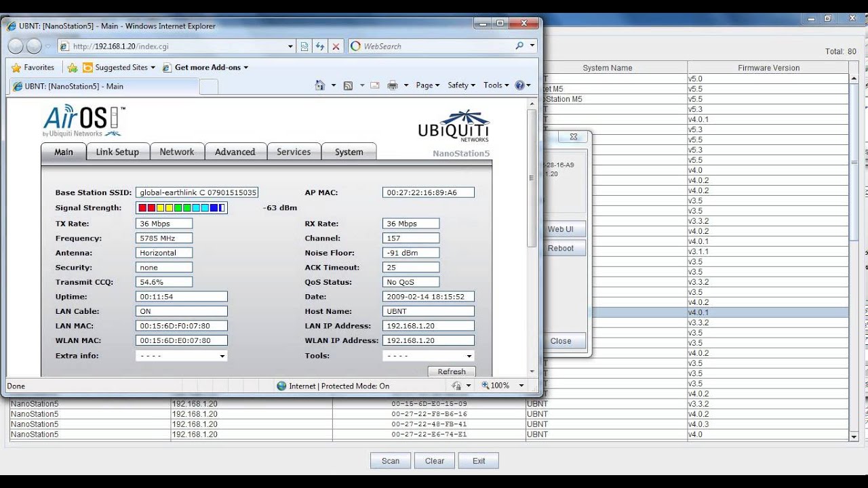This screenshot has height=488, width=868.
Task: Click the Suggested Sites icon
Action: pyautogui.click(x=87, y=68)
